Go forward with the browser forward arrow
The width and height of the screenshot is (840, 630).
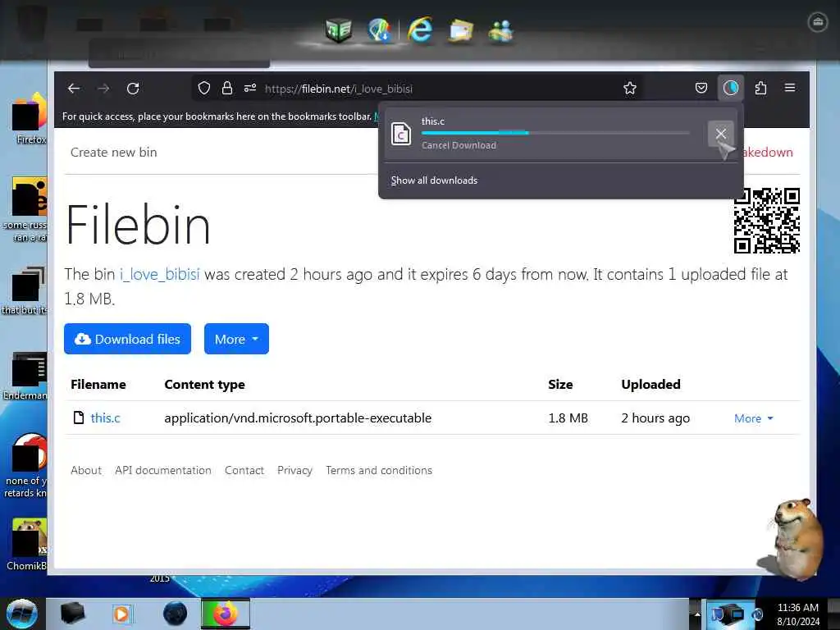tap(103, 89)
